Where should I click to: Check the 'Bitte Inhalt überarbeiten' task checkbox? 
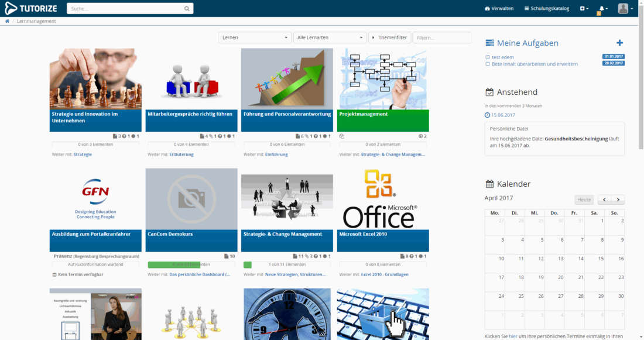tap(488, 64)
